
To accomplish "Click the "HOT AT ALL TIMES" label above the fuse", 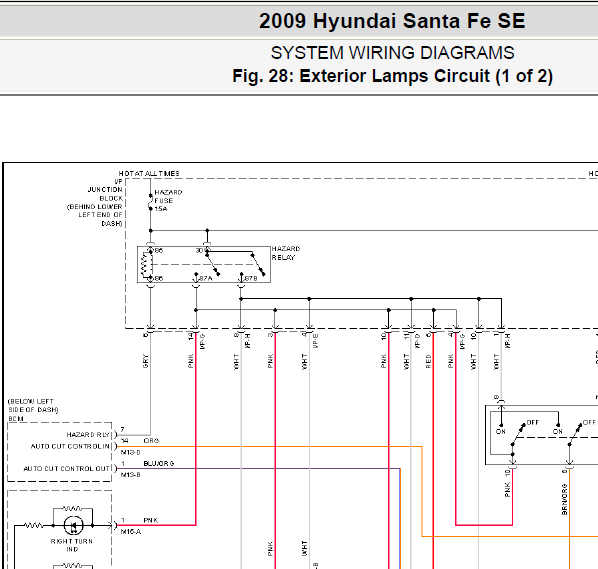I will pyautogui.click(x=149, y=174).
